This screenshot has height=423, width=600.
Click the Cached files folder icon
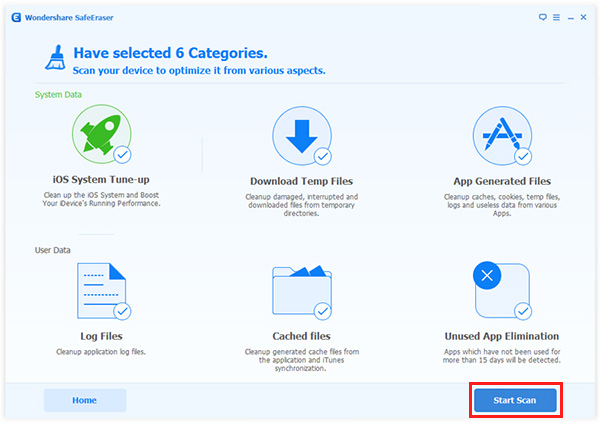[x=300, y=289]
